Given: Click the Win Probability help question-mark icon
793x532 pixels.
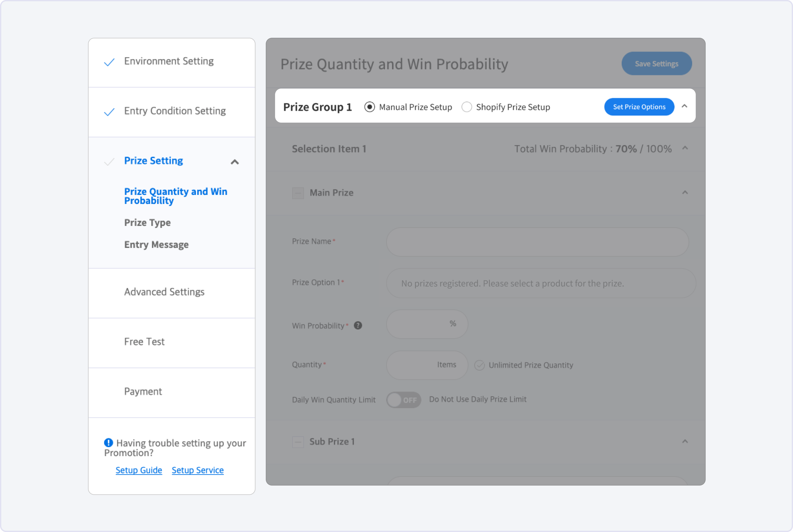Looking at the screenshot, I should click(x=358, y=325).
